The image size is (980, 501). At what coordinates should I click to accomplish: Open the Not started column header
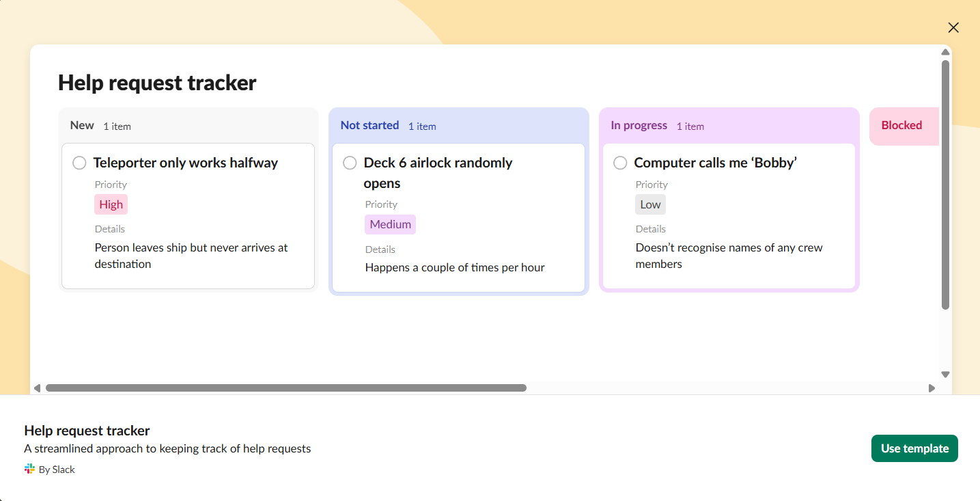point(369,125)
